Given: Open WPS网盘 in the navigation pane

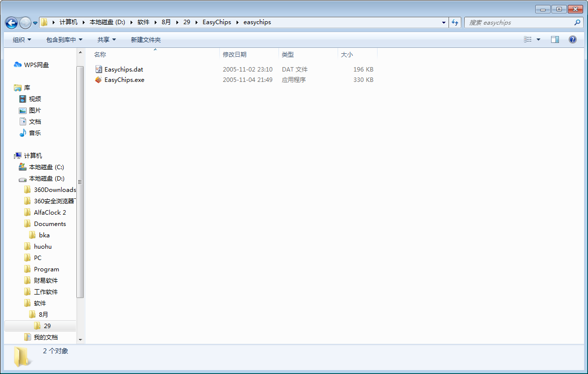Looking at the screenshot, I should 36,65.
